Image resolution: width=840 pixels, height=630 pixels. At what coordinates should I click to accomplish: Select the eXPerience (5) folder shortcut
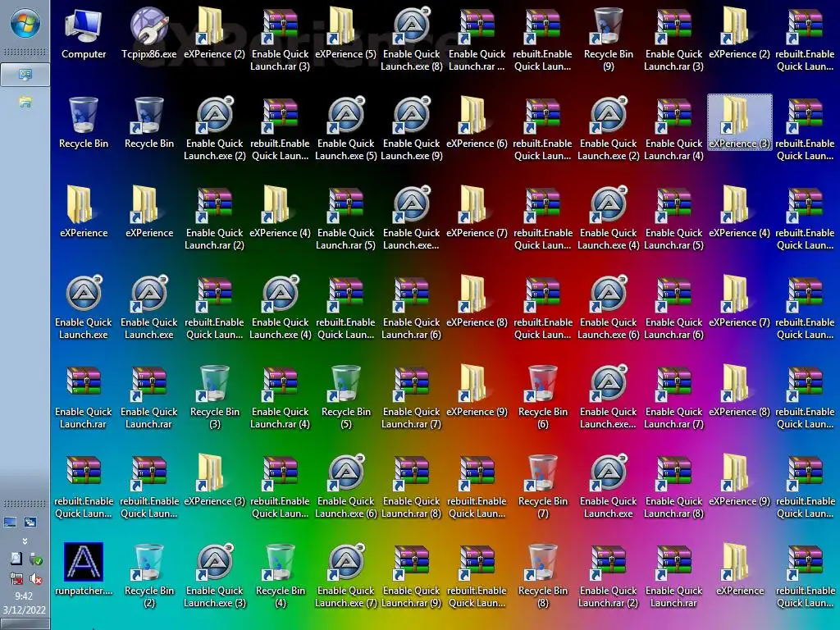[x=345, y=34]
